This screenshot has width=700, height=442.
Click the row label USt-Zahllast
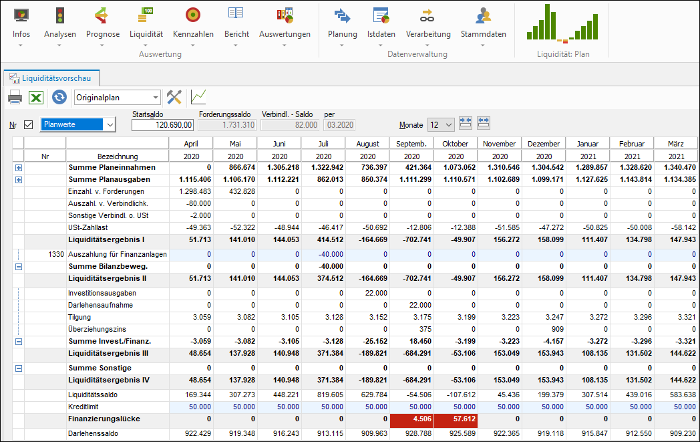tap(88, 228)
